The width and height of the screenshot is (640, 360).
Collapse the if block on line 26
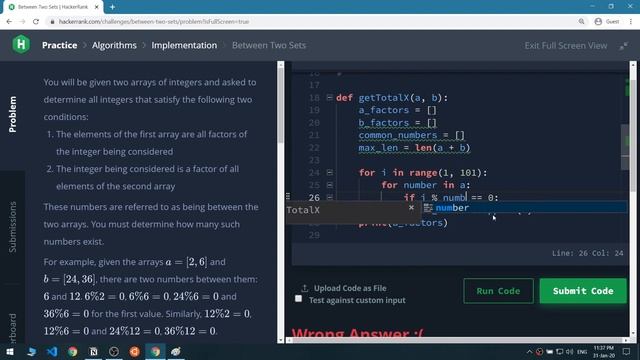click(x=329, y=198)
